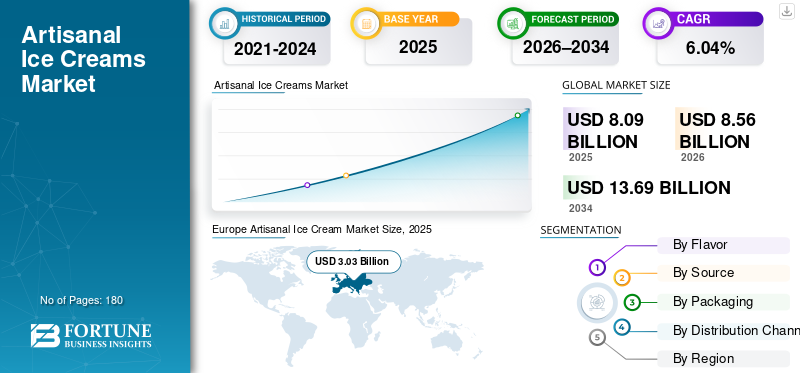Click the segmentation center circle icon
800x373 pixels.
pyautogui.click(x=594, y=302)
